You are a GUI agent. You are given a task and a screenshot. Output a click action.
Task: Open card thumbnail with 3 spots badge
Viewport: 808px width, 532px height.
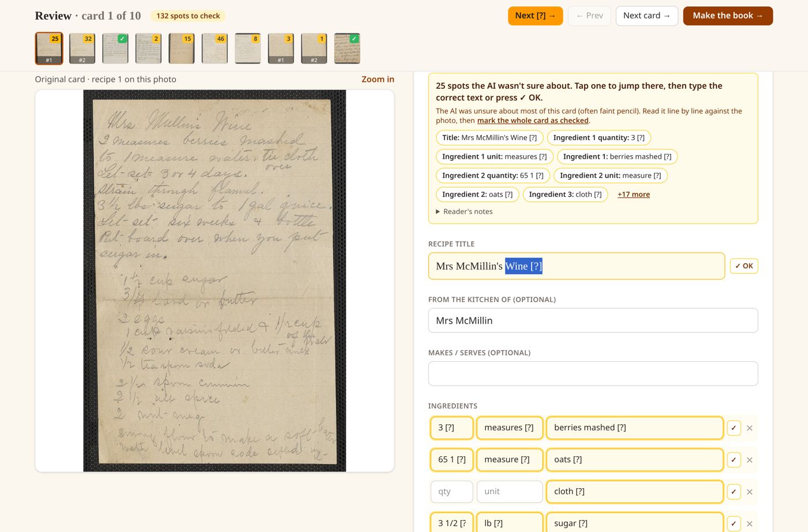pyautogui.click(x=281, y=48)
